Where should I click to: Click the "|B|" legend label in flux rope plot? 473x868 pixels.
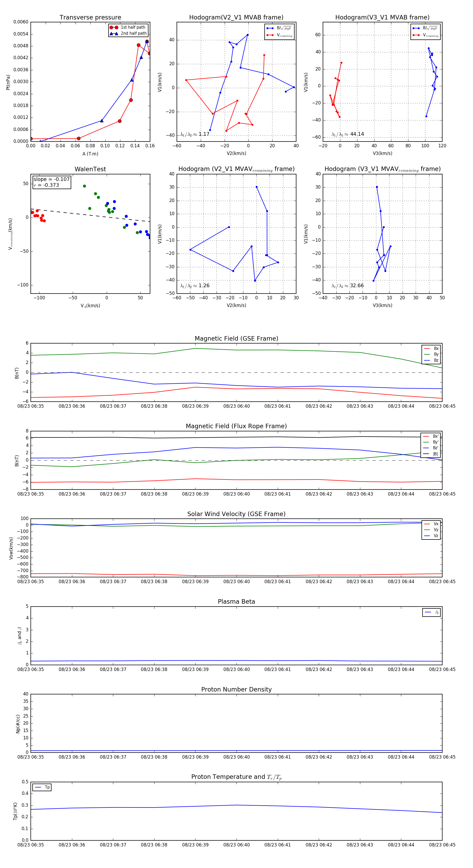tap(436, 454)
